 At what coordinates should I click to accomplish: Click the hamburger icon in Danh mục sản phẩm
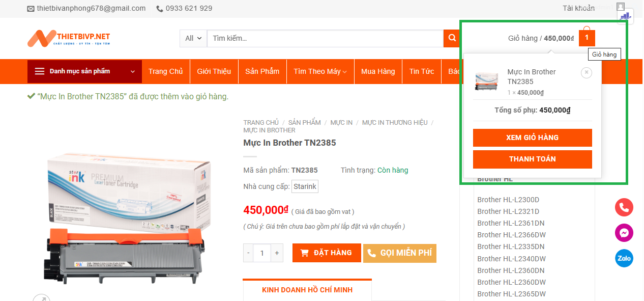40,71
